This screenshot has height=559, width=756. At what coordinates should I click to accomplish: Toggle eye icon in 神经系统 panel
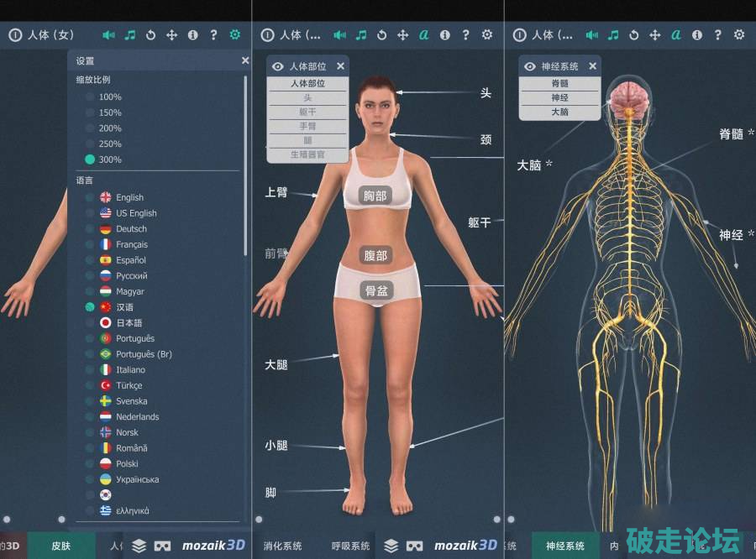click(x=530, y=66)
